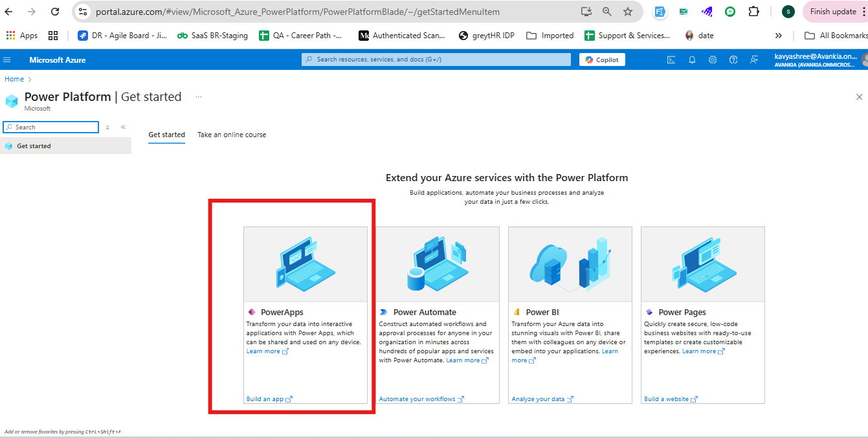Open Azure Cloud Shell icon
The height and width of the screenshot is (438, 868).
click(671, 60)
